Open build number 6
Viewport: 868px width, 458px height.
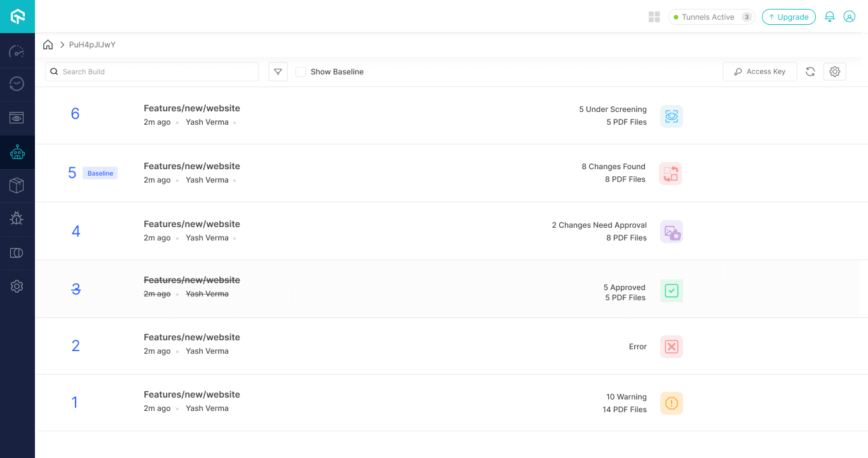(75, 113)
